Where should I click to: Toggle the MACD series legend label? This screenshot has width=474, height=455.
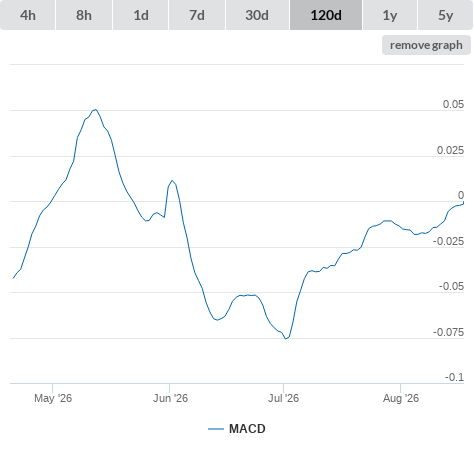click(247, 429)
